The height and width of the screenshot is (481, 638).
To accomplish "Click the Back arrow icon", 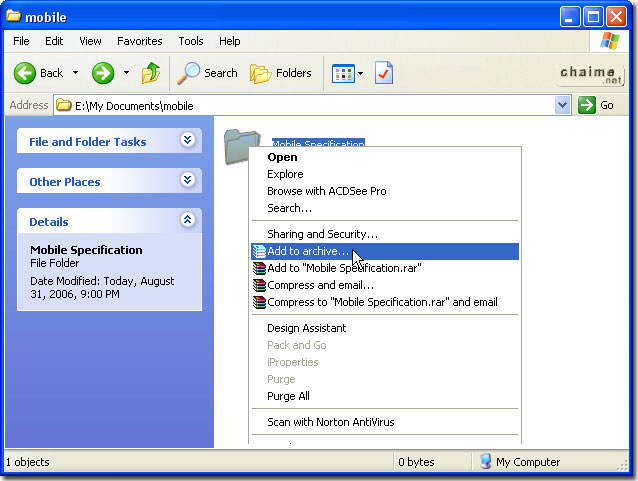I will [x=25, y=73].
